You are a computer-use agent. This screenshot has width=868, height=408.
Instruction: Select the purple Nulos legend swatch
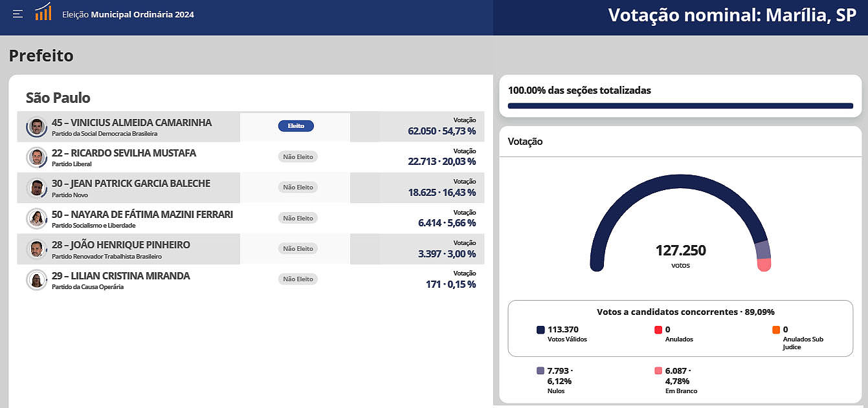540,371
